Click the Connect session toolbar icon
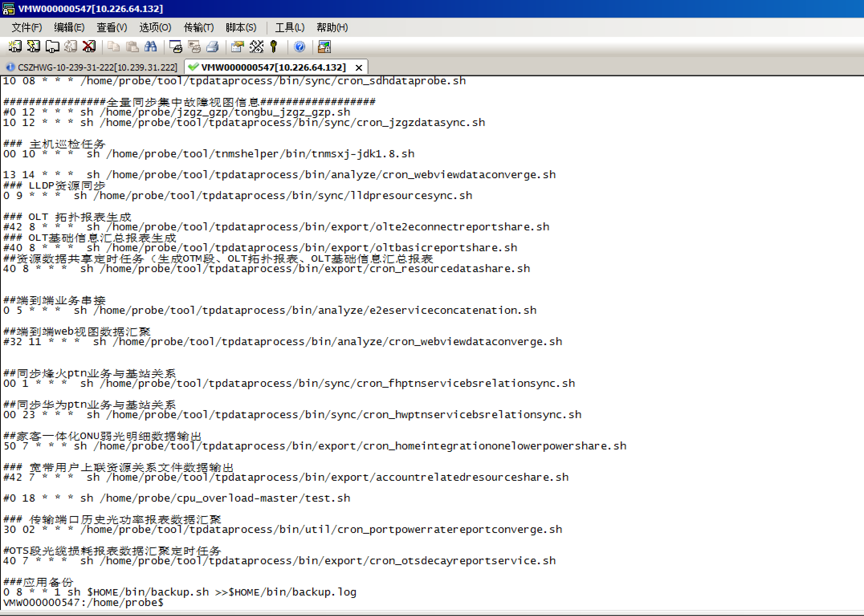 [x=15, y=47]
